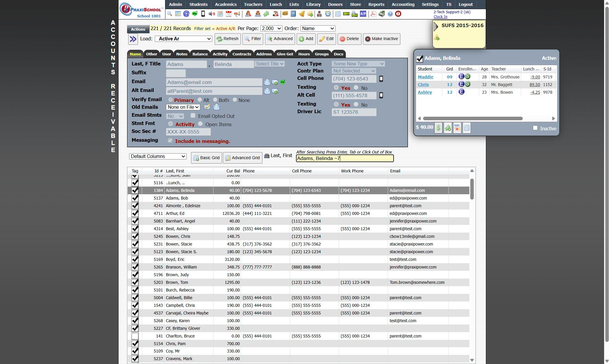Click the green dollar sign payment icon
The width and height of the screenshot is (610, 364).
(438, 128)
